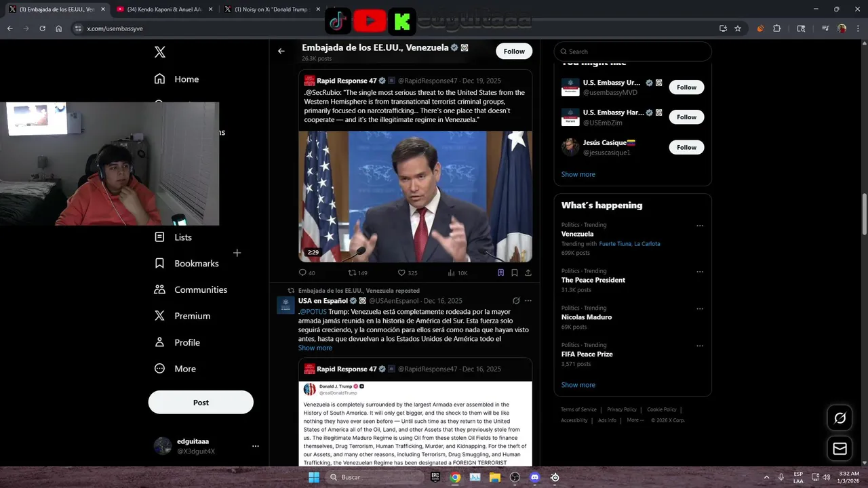Bookmark the Rubio video post
The height and width of the screenshot is (488, 868).
click(x=515, y=272)
